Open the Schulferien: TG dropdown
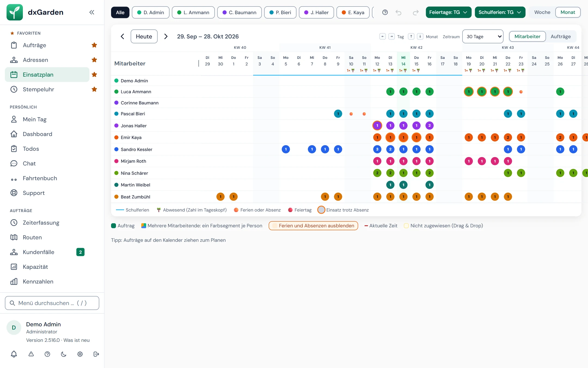 tap(500, 12)
